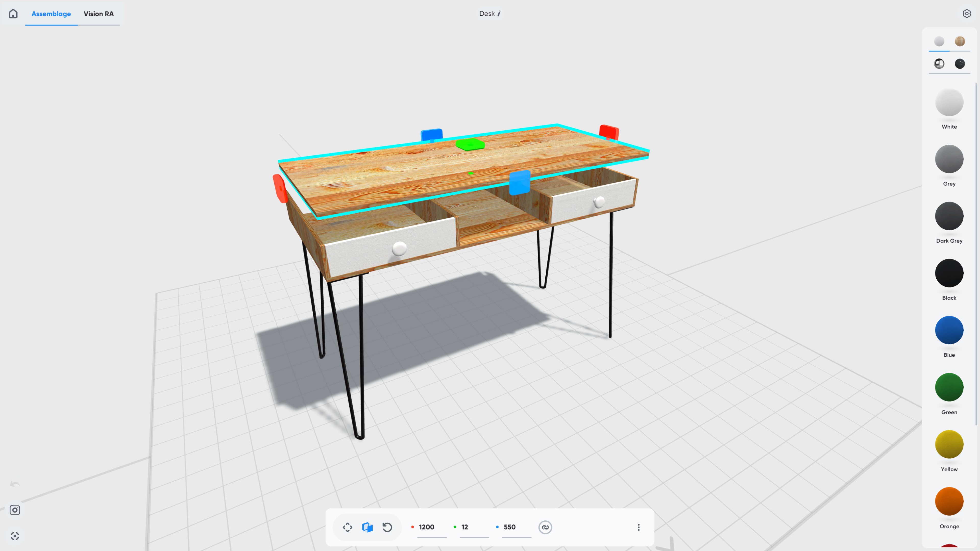The width and height of the screenshot is (980, 551).
Task: Click the recenter view target icon
Action: pos(15,536)
